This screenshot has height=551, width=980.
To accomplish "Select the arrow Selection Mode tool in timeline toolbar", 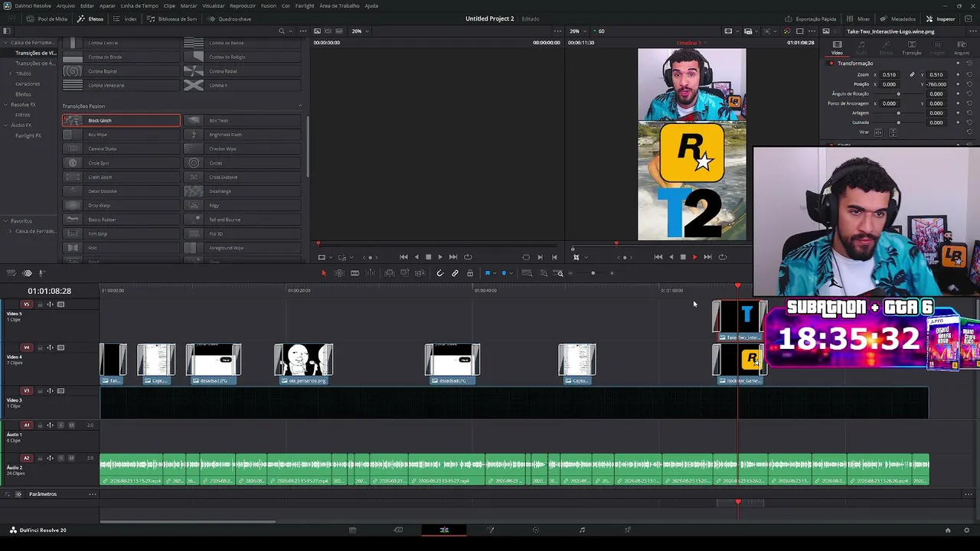I will click(x=323, y=273).
